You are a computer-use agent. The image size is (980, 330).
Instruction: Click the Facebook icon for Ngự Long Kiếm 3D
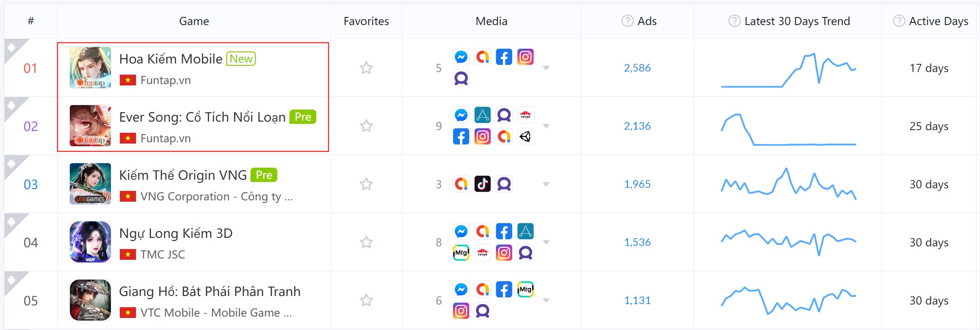pos(504,232)
